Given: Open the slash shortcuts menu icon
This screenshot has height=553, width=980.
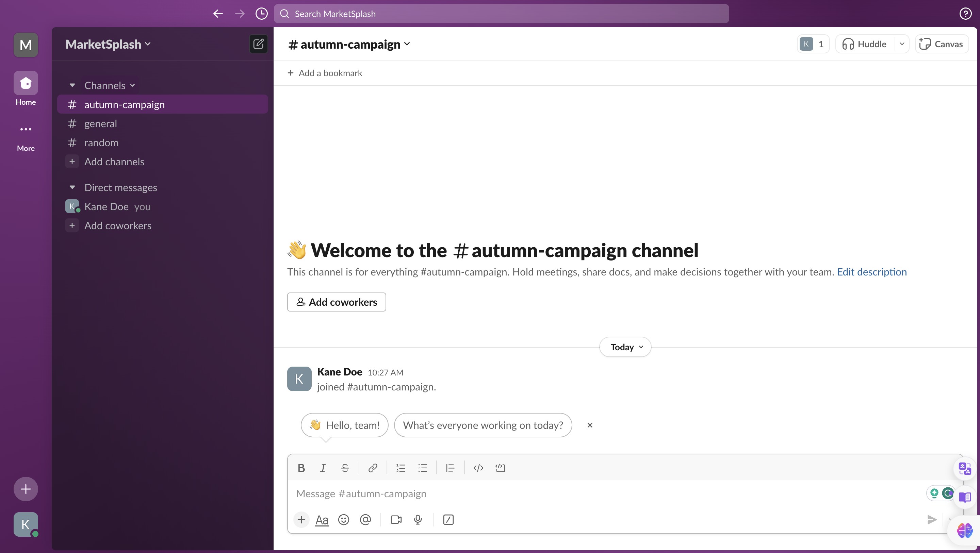Looking at the screenshot, I should click(448, 520).
